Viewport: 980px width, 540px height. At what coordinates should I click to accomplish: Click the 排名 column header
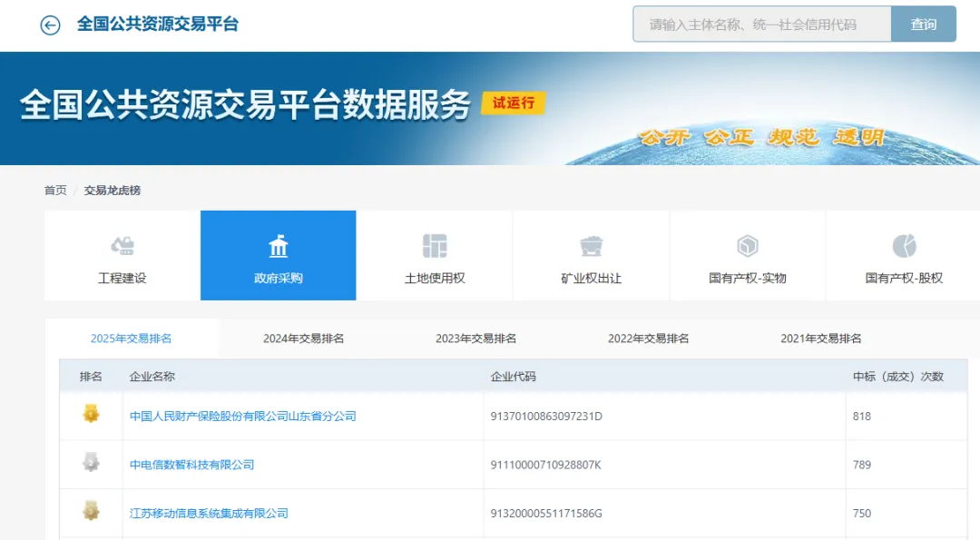(91, 377)
